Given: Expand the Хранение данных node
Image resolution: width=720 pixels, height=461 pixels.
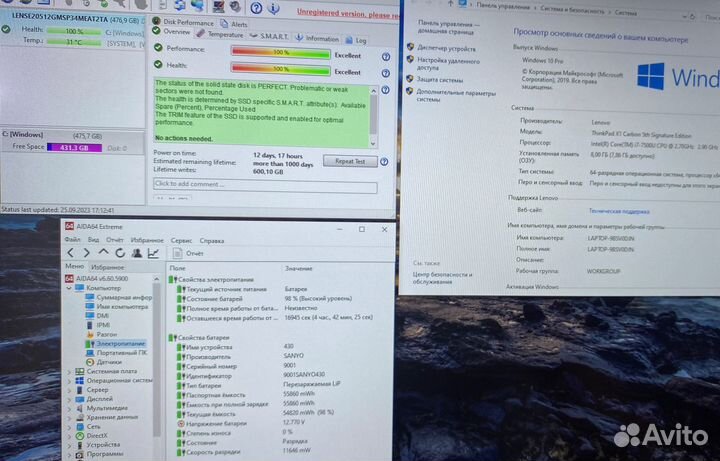Looking at the screenshot, I should [x=69, y=417].
